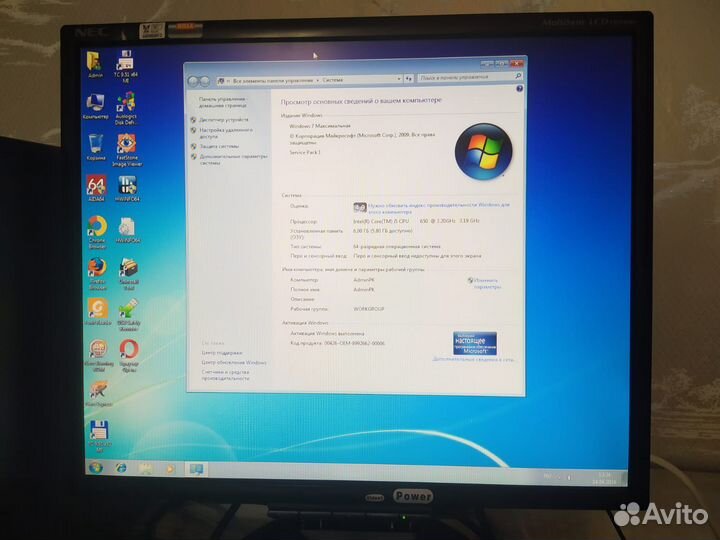Open Windows Explorer from the taskbar

point(146,468)
